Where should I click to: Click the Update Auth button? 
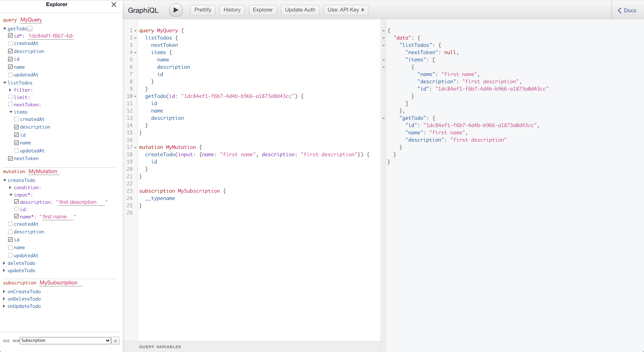coord(300,10)
